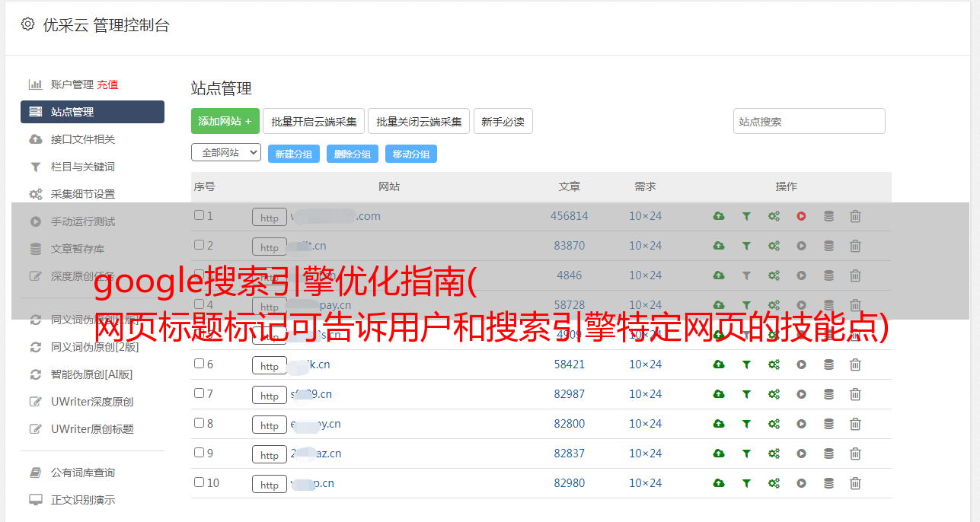Click the 移动分组 button
The image size is (980, 522).
(410, 154)
